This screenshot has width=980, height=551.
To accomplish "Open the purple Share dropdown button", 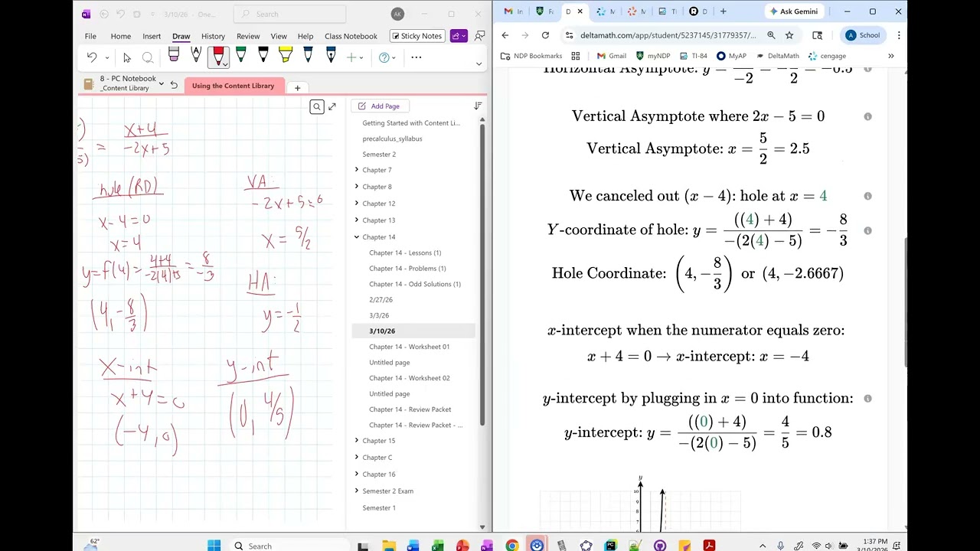I will (459, 36).
